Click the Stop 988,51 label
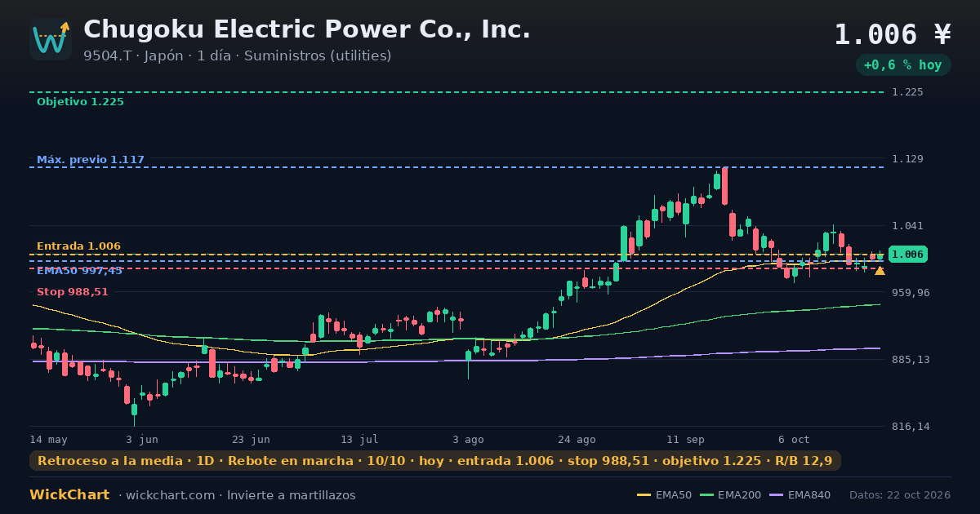 pyautogui.click(x=73, y=292)
